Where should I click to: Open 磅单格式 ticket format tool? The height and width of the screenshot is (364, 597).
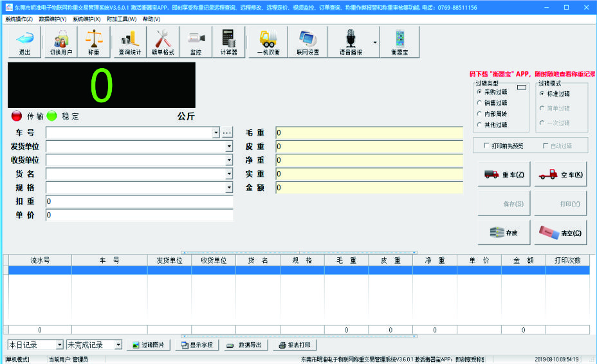click(163, 42)
